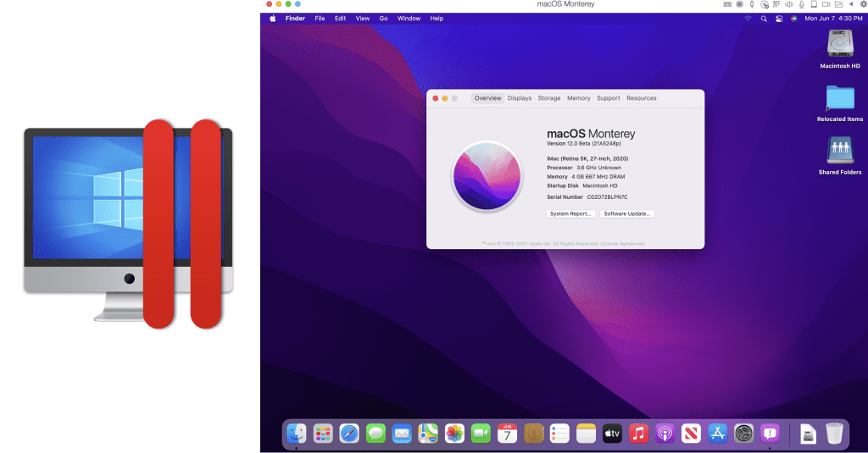Screen dimensions: 868x453
Task: Open Contacts app in the Dock
Action: [x=533, y=434]
